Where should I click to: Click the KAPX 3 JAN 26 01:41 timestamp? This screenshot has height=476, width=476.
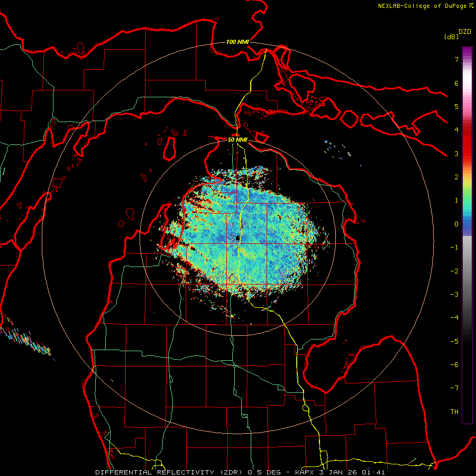coord(340,472)
